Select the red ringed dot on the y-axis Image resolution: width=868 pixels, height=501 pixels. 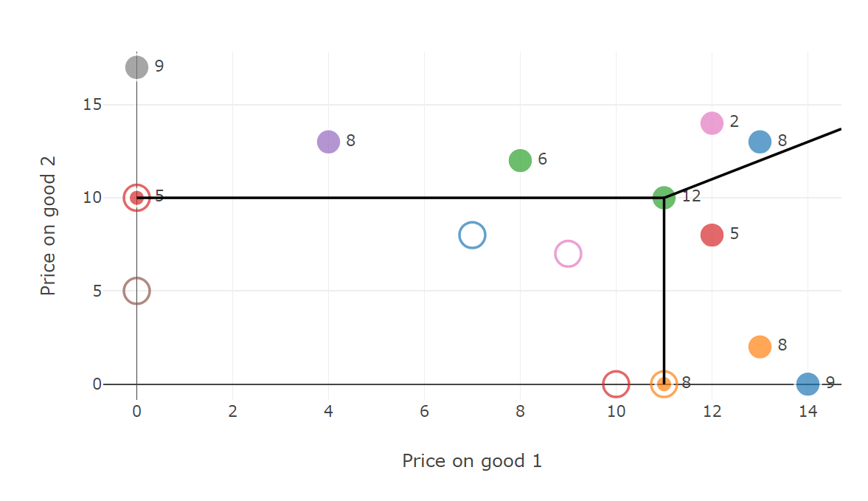click(x=136, y=198)
